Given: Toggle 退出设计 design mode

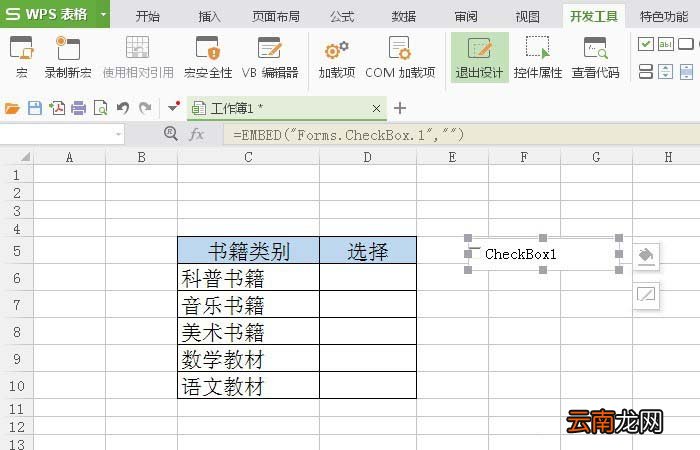Looking at the screenshot, I should [x=479, y=57].
